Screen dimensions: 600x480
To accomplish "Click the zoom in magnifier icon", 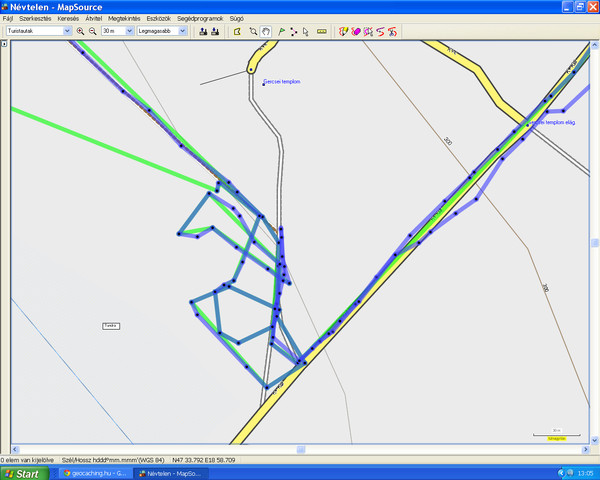I will tap(82, 31).
